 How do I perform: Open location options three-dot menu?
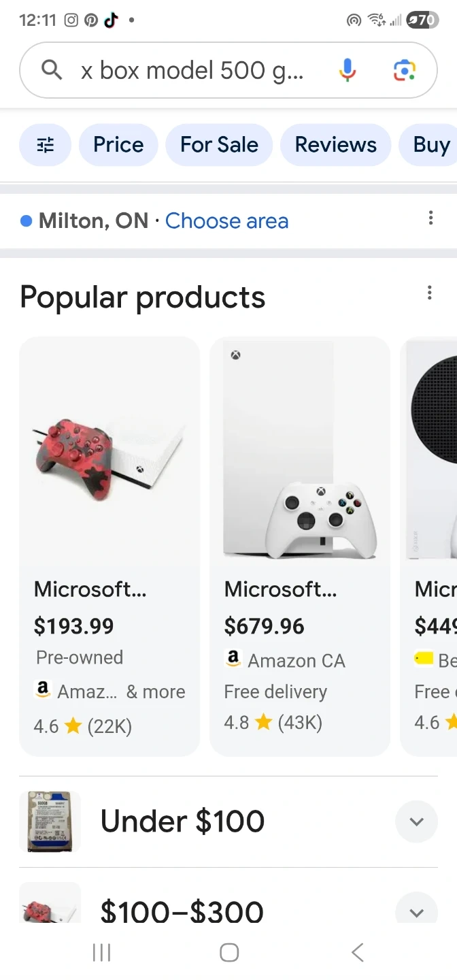click(x=430, y=218)
